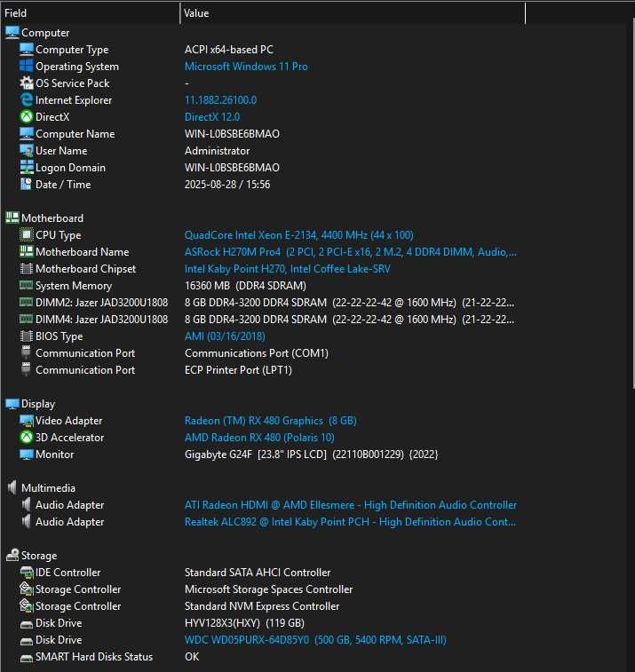
Task: Click the ECP Printer Port (LPT1) value
Action: coord(238,370)
